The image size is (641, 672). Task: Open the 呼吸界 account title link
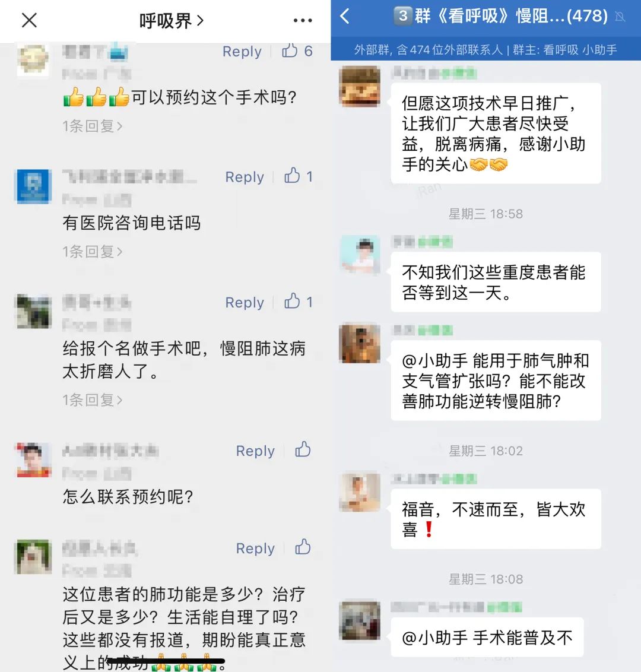172,21
